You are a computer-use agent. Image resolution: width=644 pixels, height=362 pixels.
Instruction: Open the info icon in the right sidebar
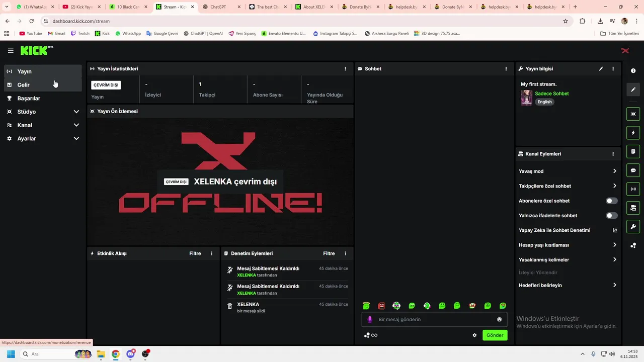(633, 71)
